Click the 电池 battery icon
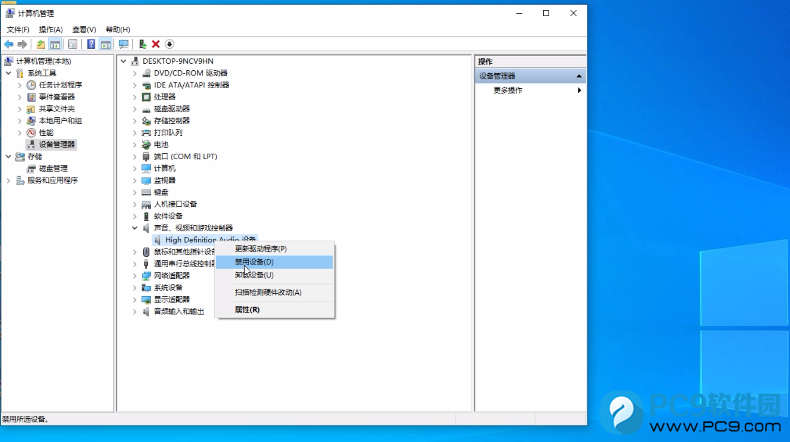This screenshot has width=790, height=442. coord(146,145)
